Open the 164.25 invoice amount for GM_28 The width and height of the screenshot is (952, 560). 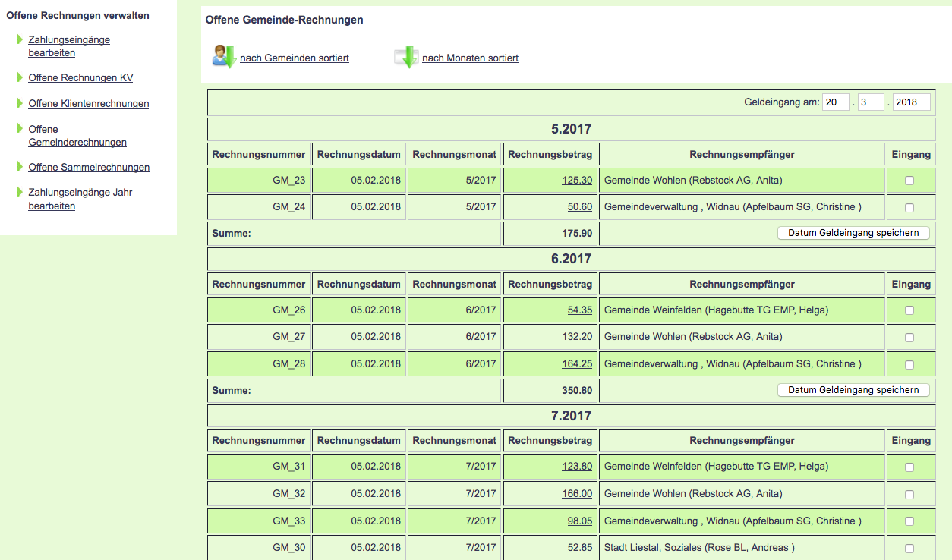577,364
